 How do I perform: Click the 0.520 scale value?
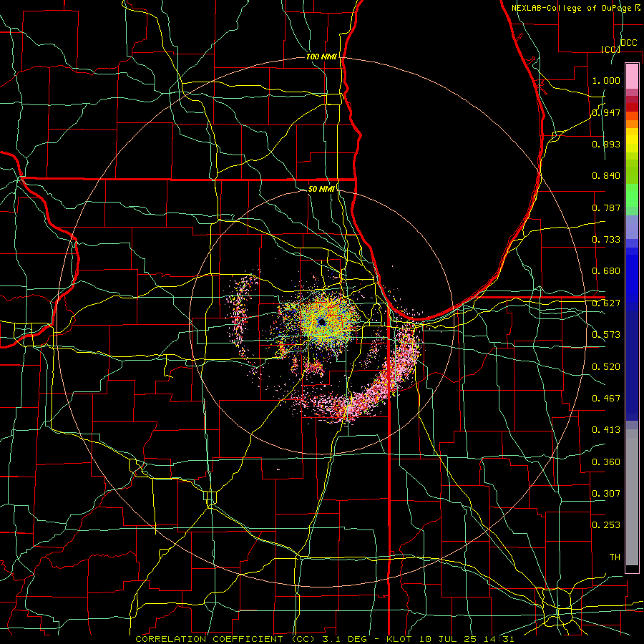[606, 367]
